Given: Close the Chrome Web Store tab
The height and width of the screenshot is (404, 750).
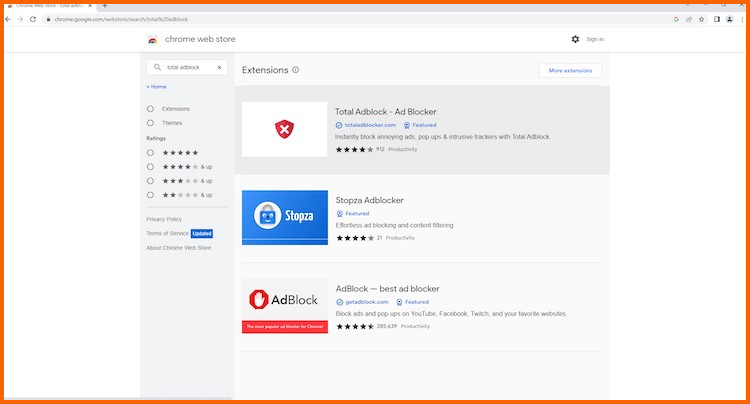Looking at the screenshot, I should pos(89,6).
